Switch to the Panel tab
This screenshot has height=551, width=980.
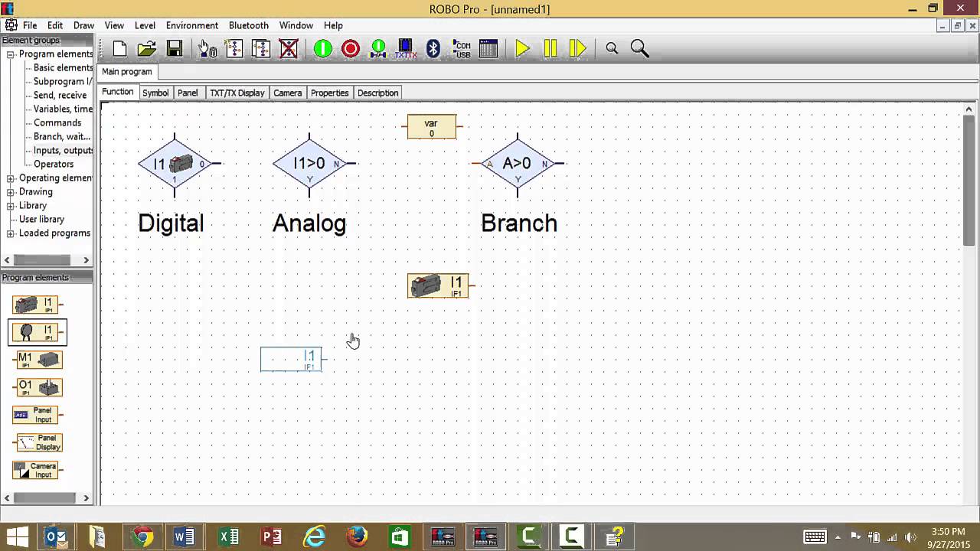click(x=188, y=93)
